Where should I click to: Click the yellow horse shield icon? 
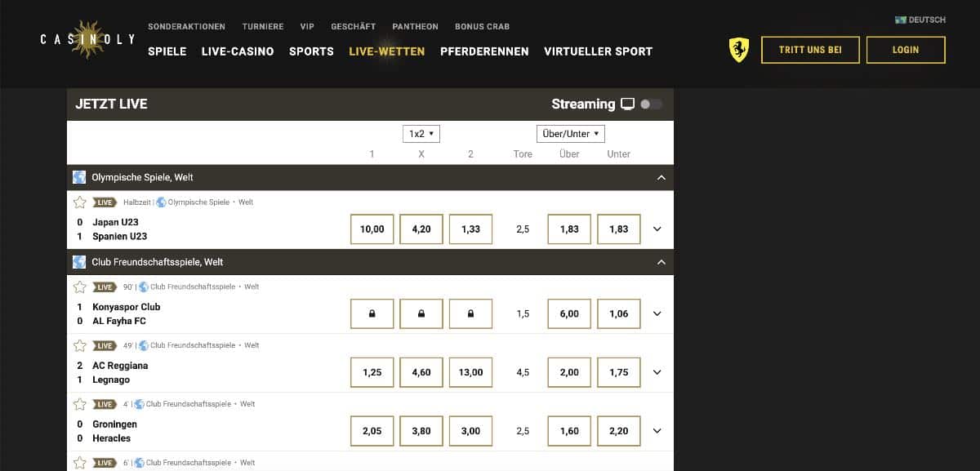tap(738, 50)
